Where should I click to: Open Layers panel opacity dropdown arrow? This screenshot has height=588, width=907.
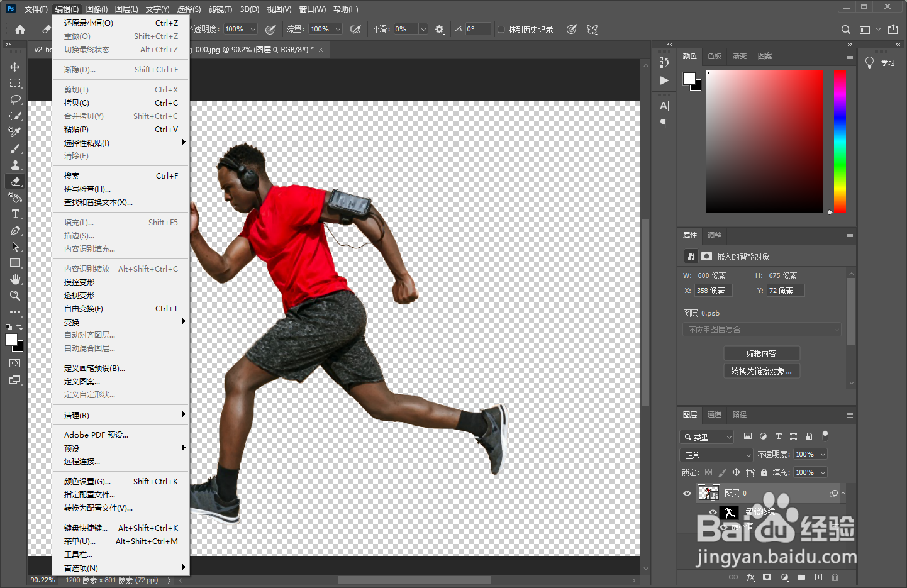823,454
